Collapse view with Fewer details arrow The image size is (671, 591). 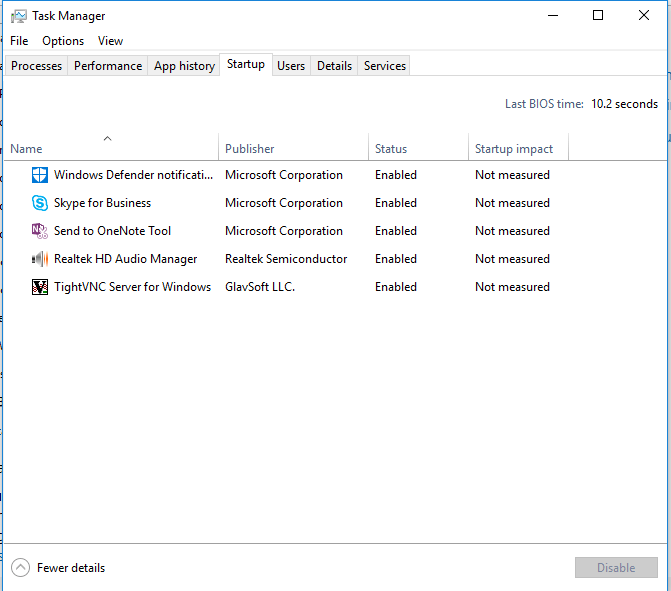click(20, 568)
